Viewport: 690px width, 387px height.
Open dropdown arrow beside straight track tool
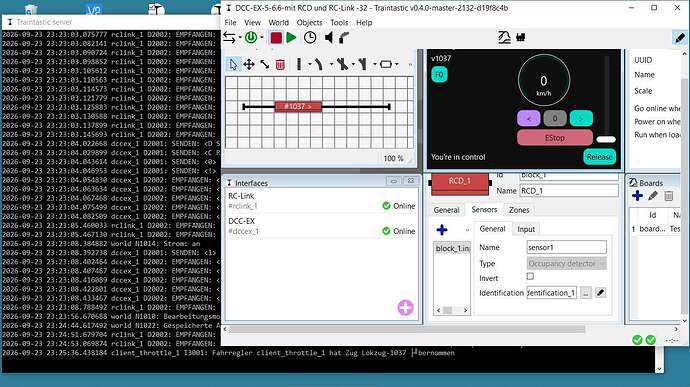309,65
